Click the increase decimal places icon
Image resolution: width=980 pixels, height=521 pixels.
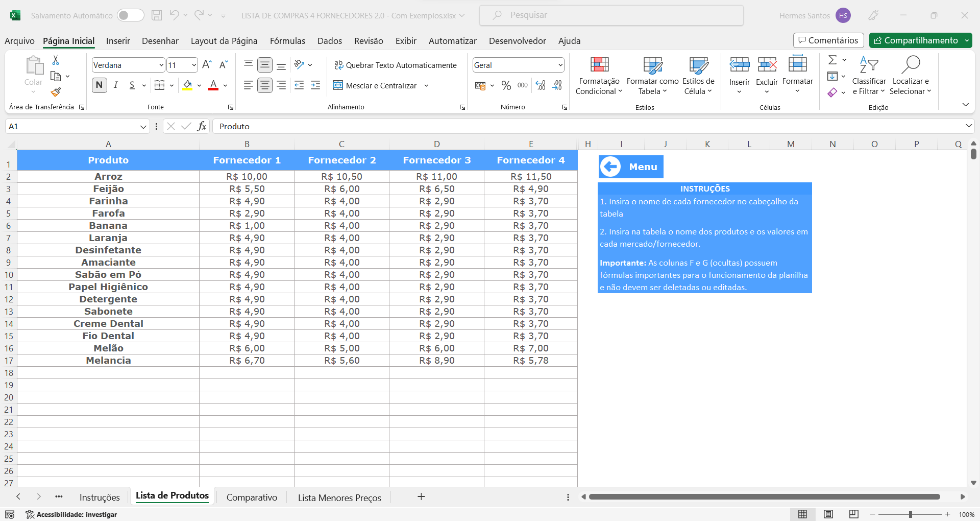pyautogui.click(x=541, y=85)
